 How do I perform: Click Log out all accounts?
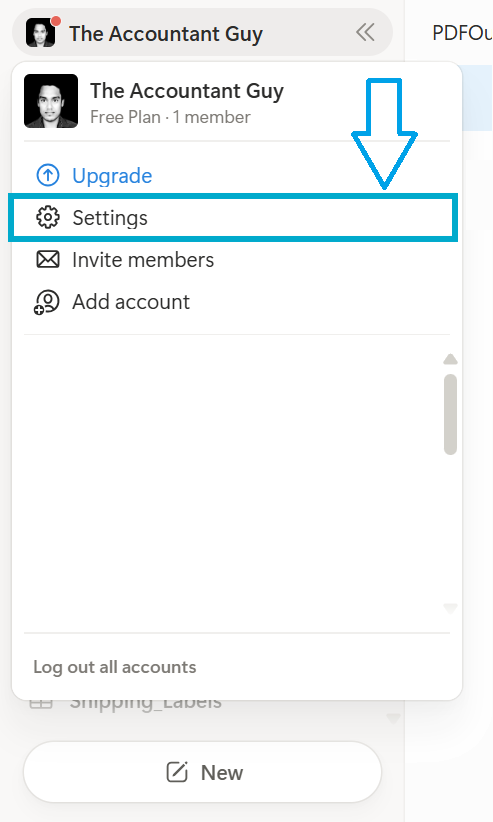pos(114,667)
